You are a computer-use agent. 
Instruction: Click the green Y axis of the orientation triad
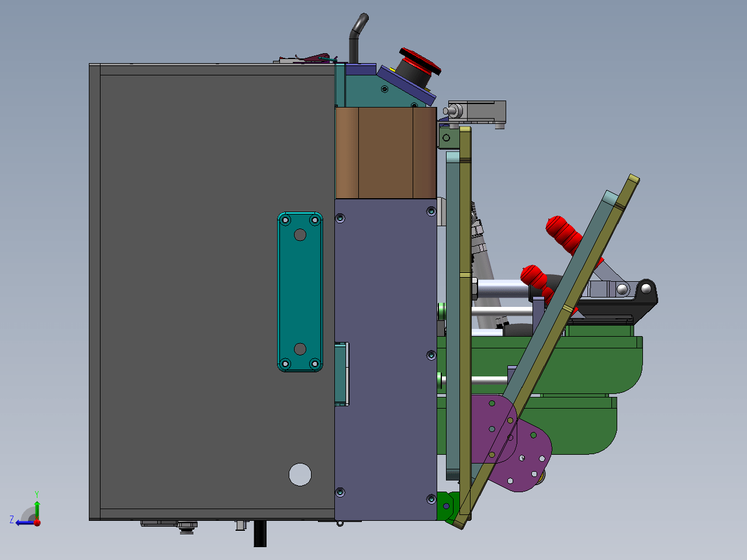(37, 509)
